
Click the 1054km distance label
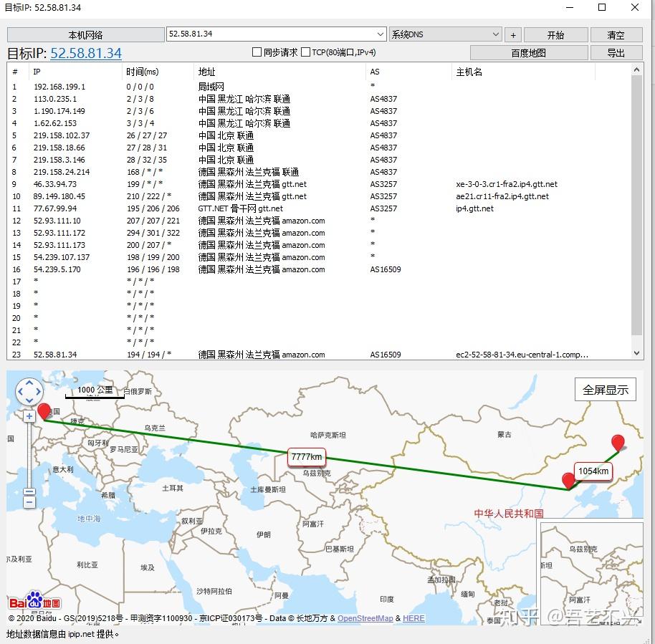coord(593,471)
